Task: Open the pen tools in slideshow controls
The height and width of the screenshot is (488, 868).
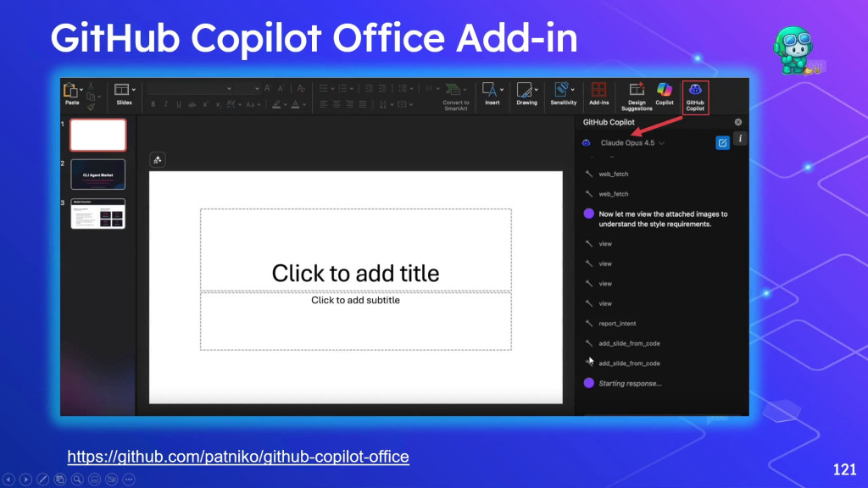Action: point(42,480)
